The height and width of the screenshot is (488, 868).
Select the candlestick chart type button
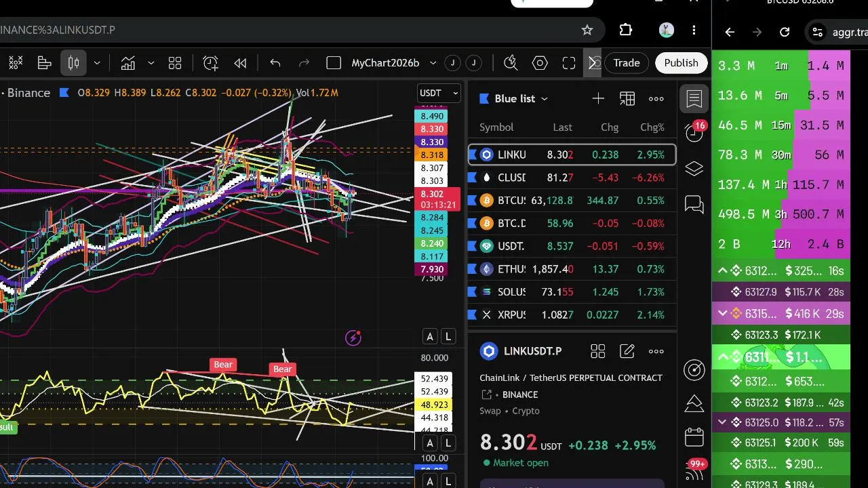click(x=73, y=63)
